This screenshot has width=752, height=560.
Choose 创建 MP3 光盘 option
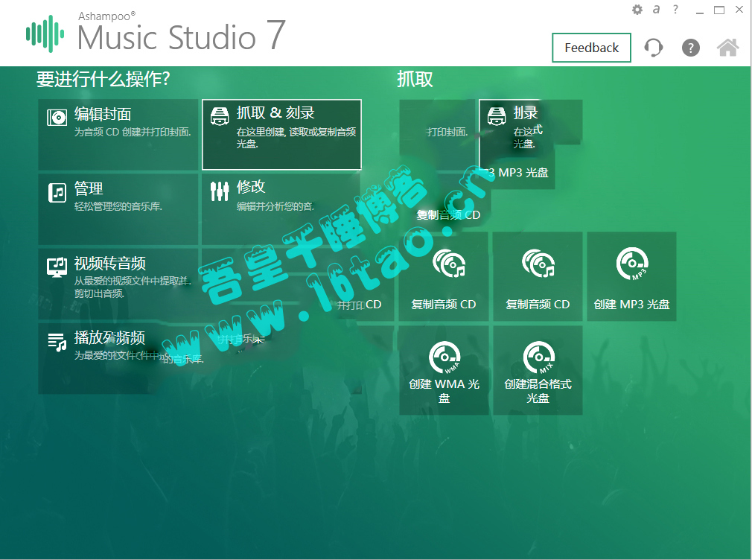(x=631, y=277)
